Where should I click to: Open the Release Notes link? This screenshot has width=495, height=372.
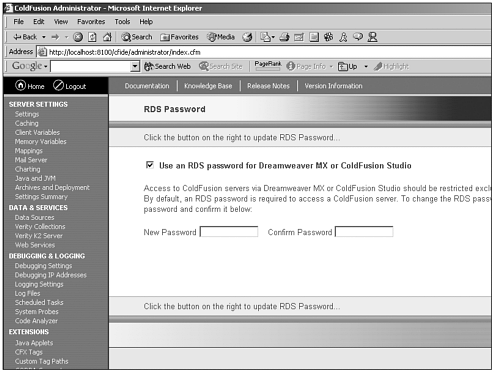268,86
